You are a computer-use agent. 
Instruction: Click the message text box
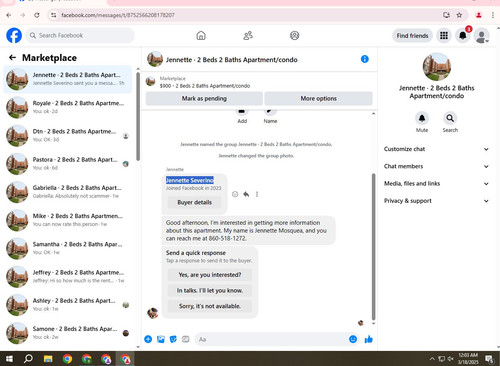click(x=272, y=339)
